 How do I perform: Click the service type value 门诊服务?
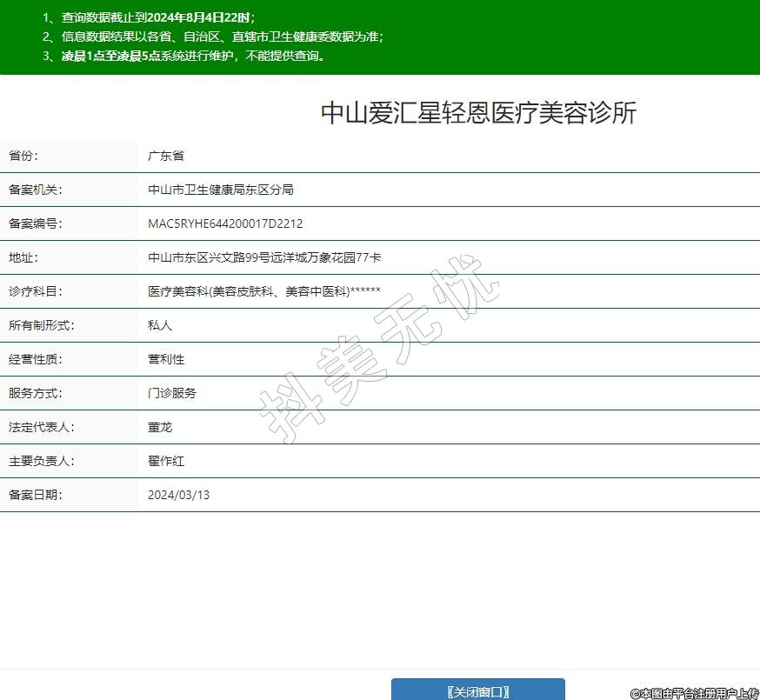tap(172, 393)
